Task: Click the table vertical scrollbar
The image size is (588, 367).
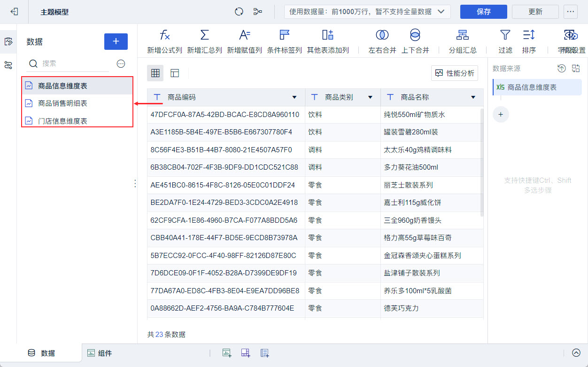Action: coord(481,162)
